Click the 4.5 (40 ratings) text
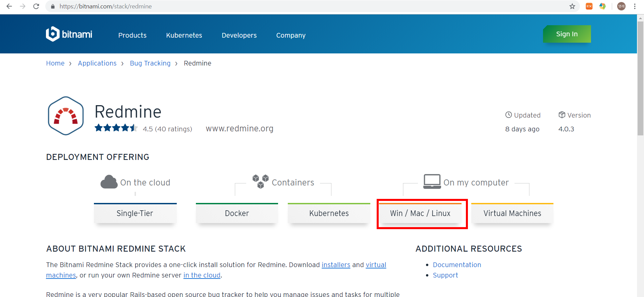The width and height of the screenshot is (644, 297). point(167,129)
